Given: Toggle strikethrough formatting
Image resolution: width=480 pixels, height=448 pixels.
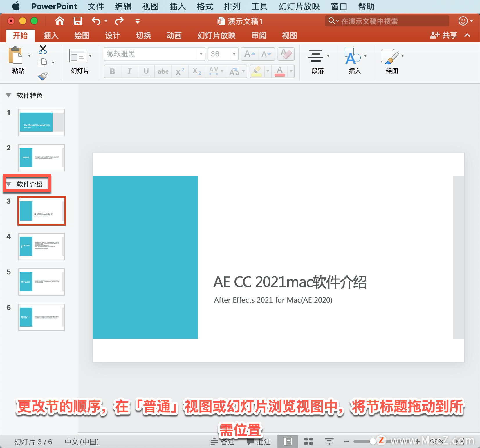Looking at the screenshot, I should tap(163, 71).
